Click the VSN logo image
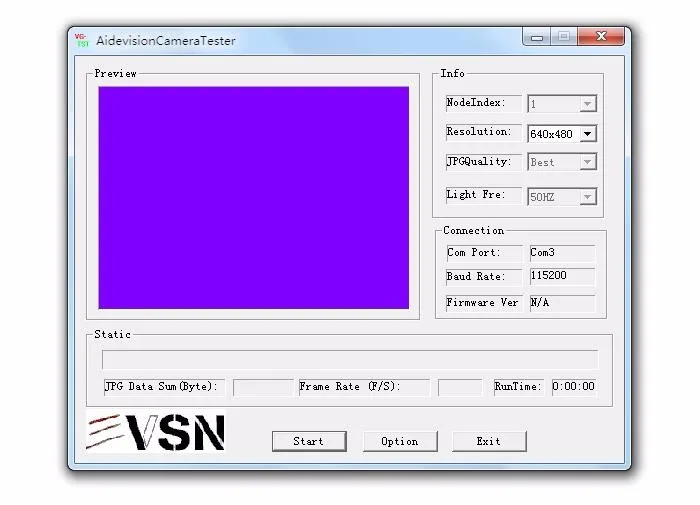The width and height of the screenshot is (700, 505). tap(155, 432)
